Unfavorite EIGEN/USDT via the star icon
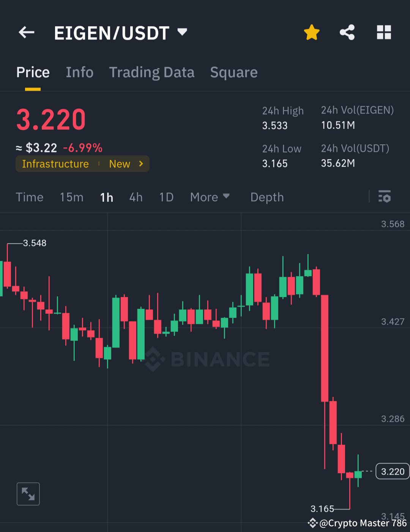This screenshot has height=532, width=410. click(311, 32)
